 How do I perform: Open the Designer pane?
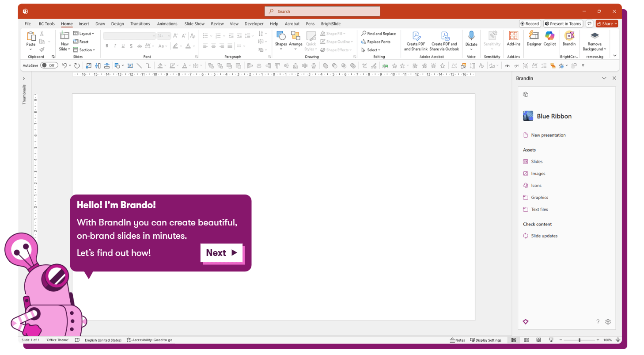(x=534, y=41)
